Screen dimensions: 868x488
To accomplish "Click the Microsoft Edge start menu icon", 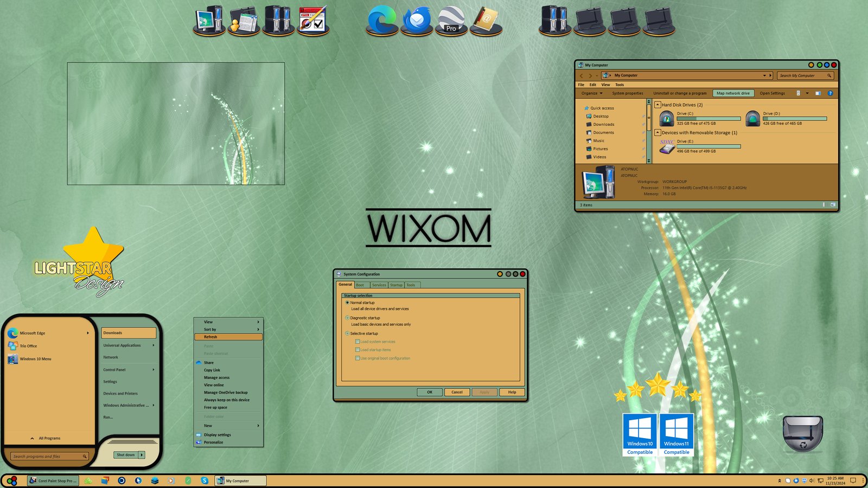I will pyautogui.click(x=12, y=333).
